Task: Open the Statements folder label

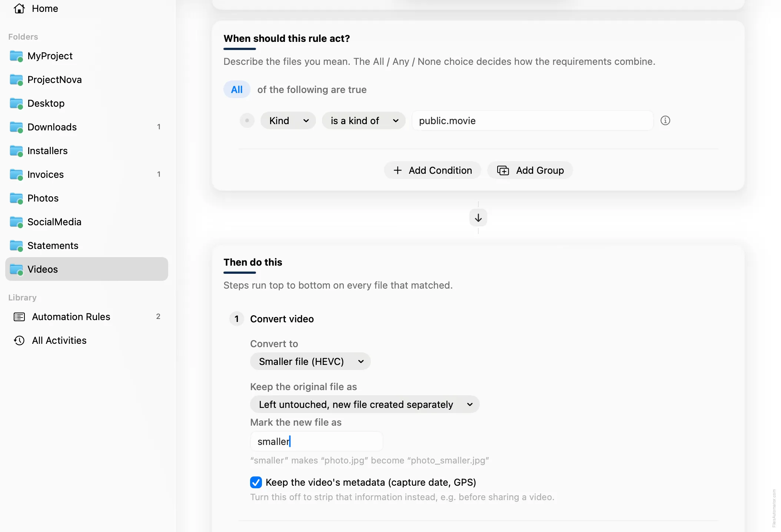Action: coord(53,246)
